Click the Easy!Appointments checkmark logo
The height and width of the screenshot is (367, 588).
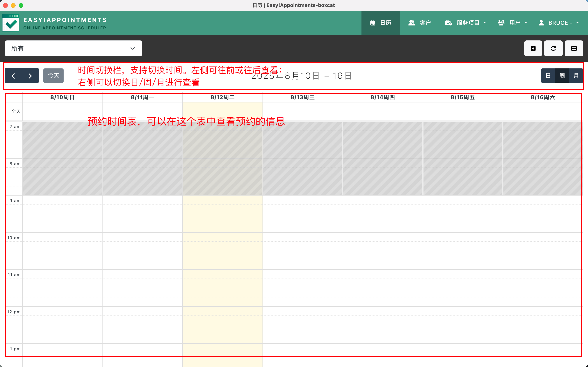coord(10,23)
